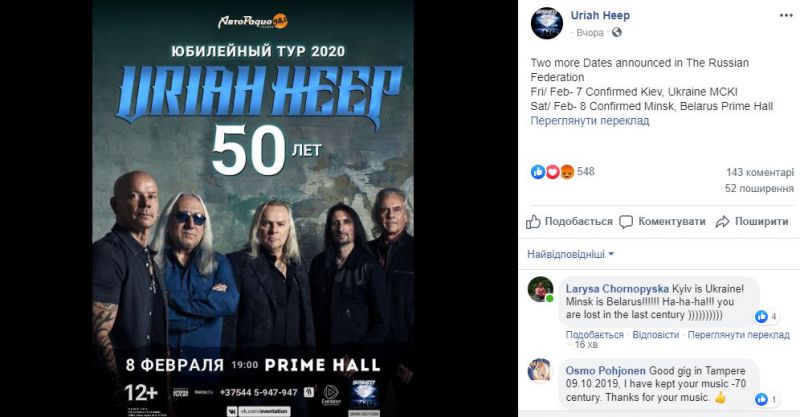This screenshot has width=800, height=417.
Task: Open the three-dot post options menu
Action: (786, 15)
